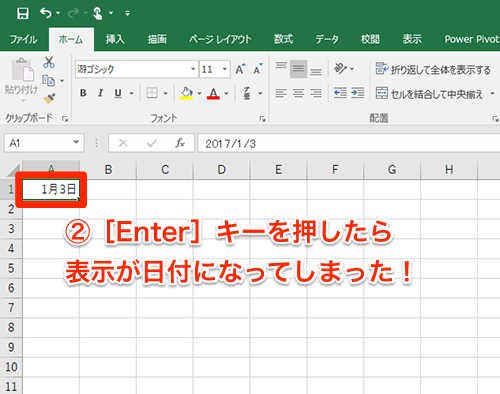Image resolution: width=500 pixels, height=394 pixels.
Task: Open セルを結合して中央揃え dropdown arrow
Action: pos(492,94)
